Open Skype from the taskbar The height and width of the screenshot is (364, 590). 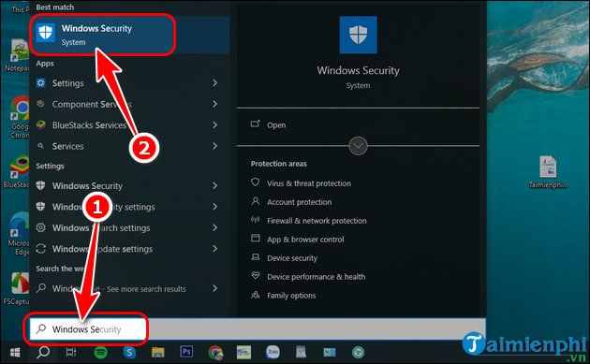click(x=129, y=353)
